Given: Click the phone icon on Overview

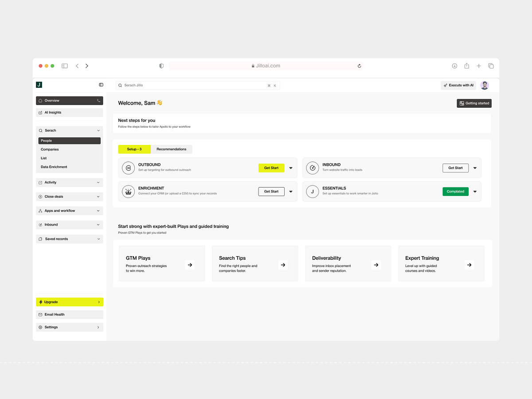Looking at the screenshot, I should coord(98,101).
